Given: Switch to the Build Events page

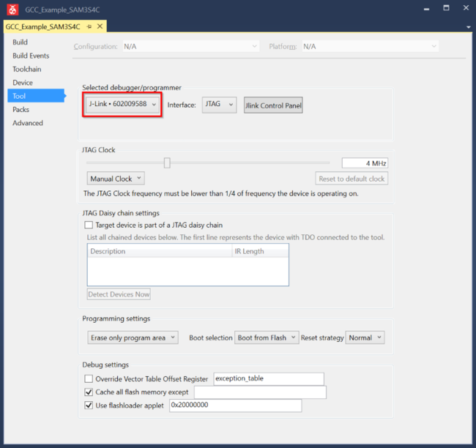Looking at the screenshot, I should (x=31, y=56).
